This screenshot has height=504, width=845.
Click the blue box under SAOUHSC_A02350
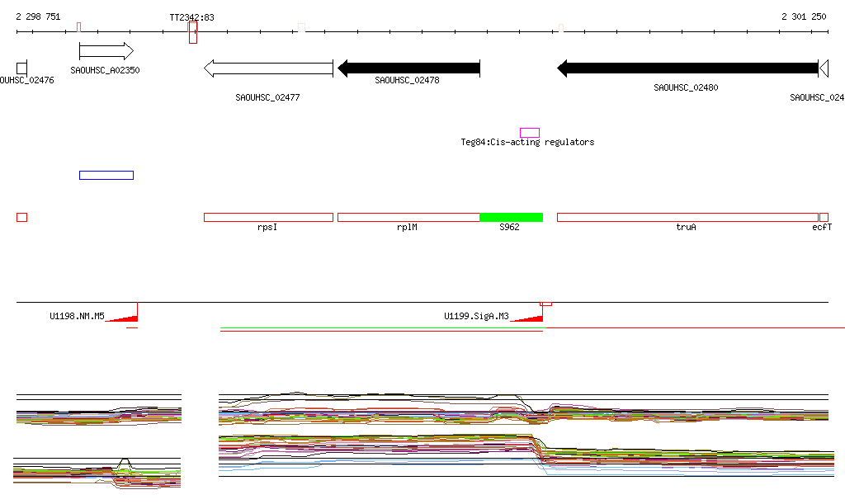[106, 175]
